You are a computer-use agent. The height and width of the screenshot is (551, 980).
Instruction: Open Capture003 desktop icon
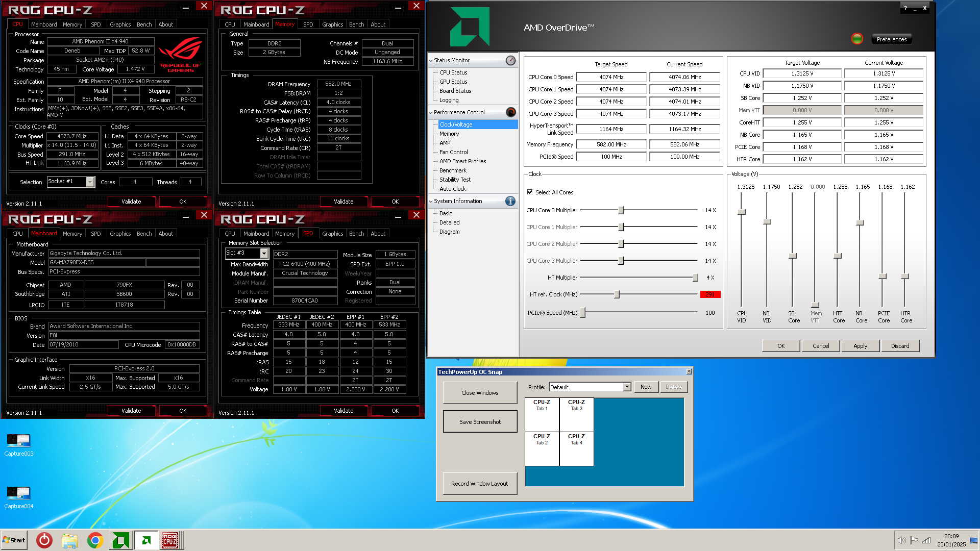19,445
